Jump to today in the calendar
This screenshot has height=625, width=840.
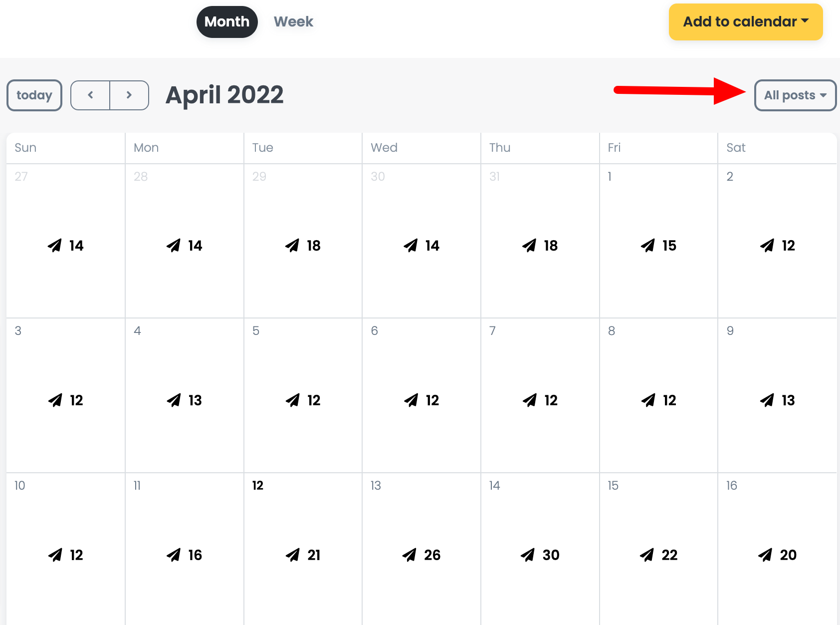(x=34, y=95)
